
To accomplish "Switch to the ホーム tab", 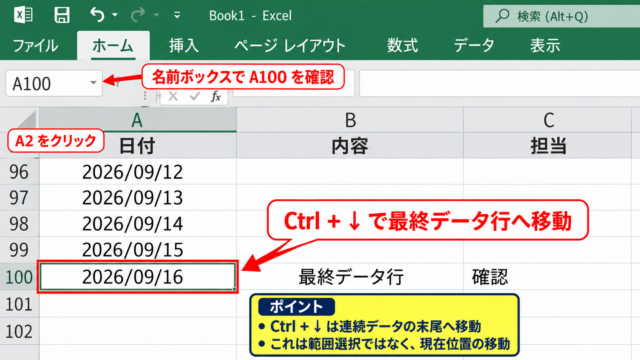I will [x=113, y=45].
